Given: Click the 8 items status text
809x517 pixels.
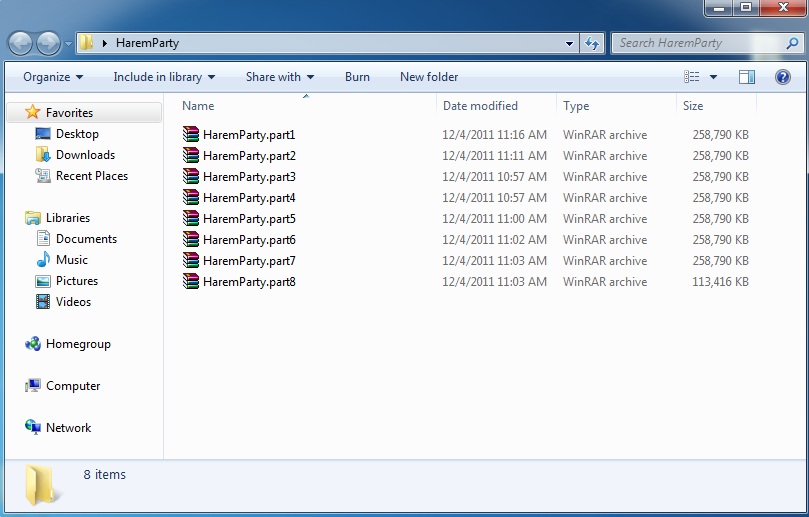Looking at the screenshot, I should (105, 475).
